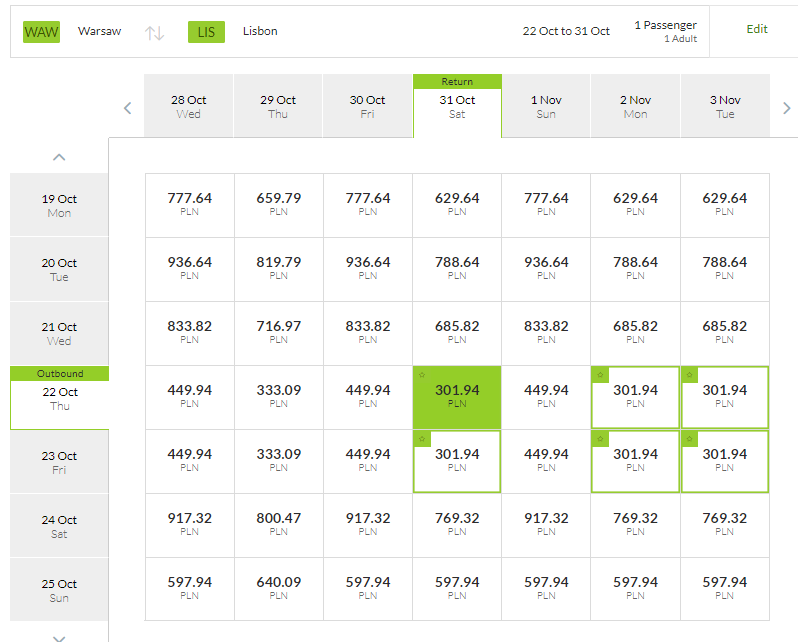Show earlier outbound dates up chevron

[x=59, y=157]
